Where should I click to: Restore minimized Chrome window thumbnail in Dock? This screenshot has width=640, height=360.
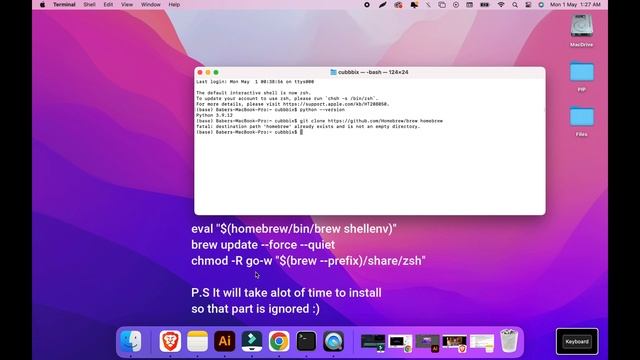click(x=400, y=342)
